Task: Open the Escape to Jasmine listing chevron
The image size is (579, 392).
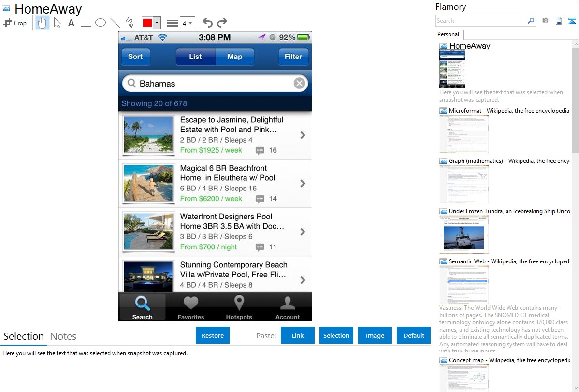Action: [303, 135]
